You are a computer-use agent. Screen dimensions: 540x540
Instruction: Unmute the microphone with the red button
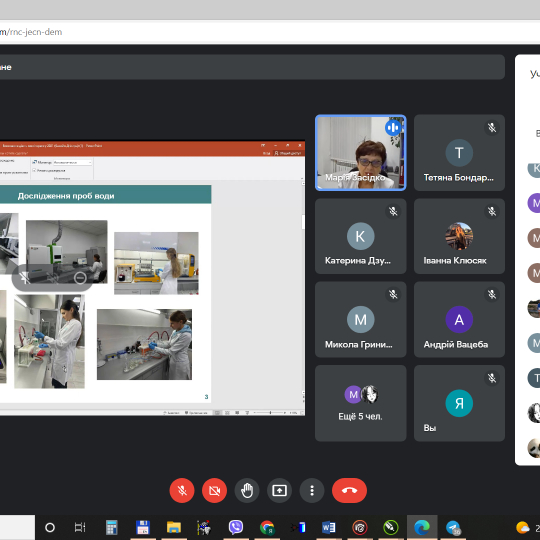coord(182,490)
